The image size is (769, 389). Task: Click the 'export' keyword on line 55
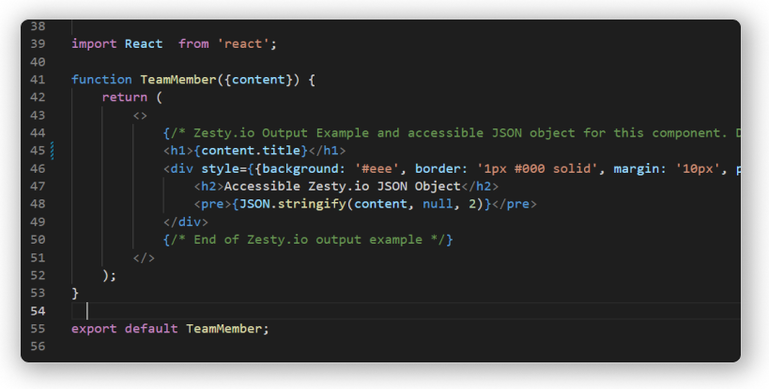click(94, 329)
